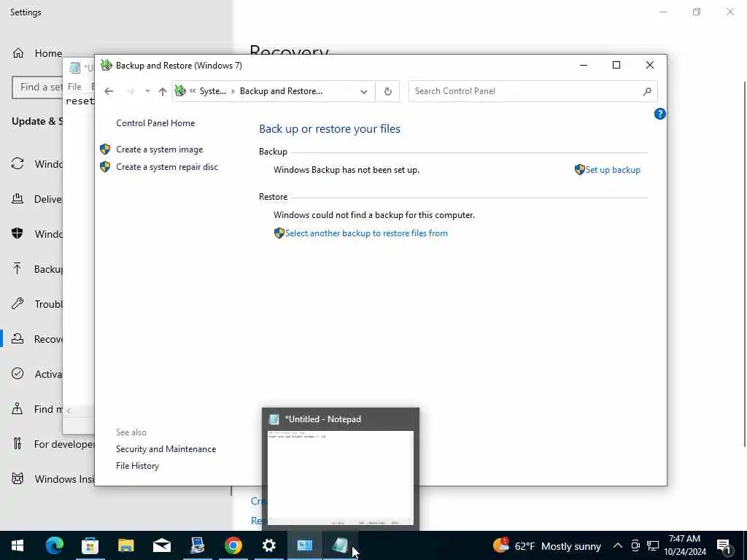Open Security and Maintenance link
Image resolution: width=747 pixels, height=560 pixels.
click(x=166, y=449)
